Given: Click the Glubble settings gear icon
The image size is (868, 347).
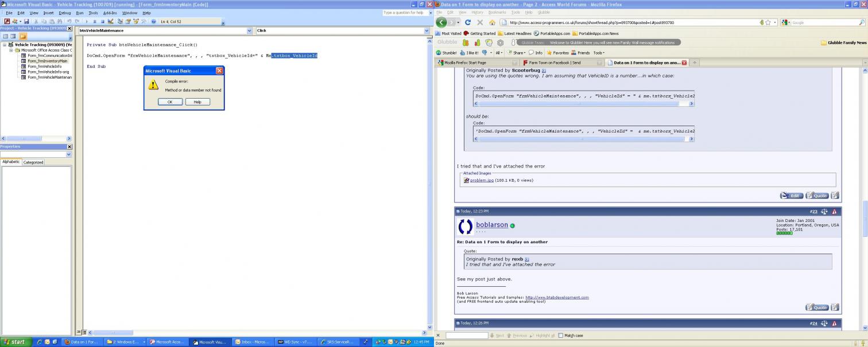Looking at the screenshot, I should point(500,42).
